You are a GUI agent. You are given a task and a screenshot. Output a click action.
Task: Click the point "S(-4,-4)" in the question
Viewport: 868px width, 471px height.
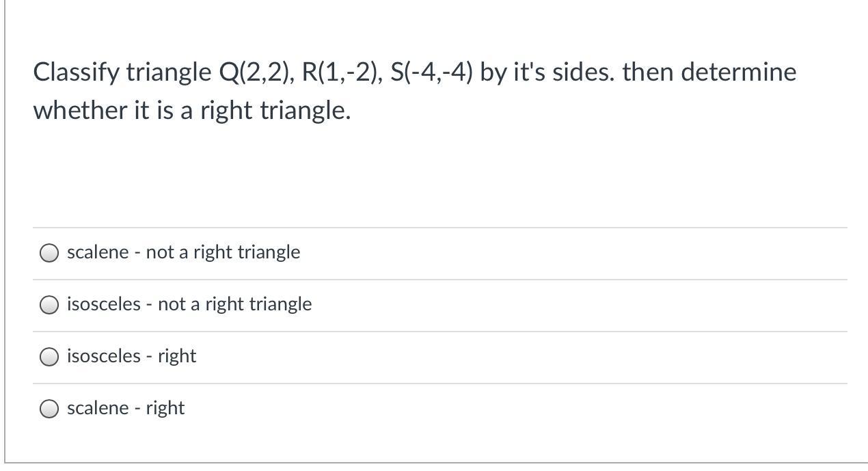[432, 72]
